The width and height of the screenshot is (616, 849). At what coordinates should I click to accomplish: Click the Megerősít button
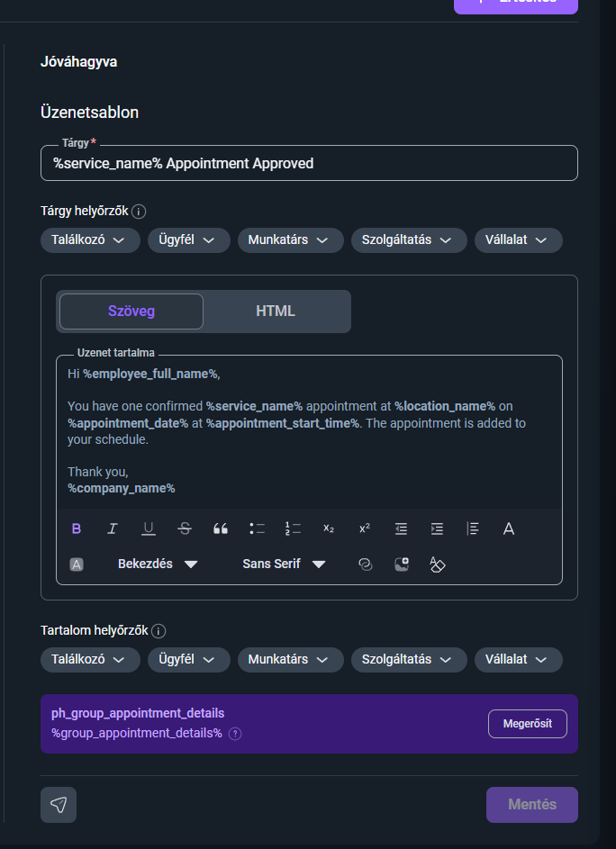[527, 723]
